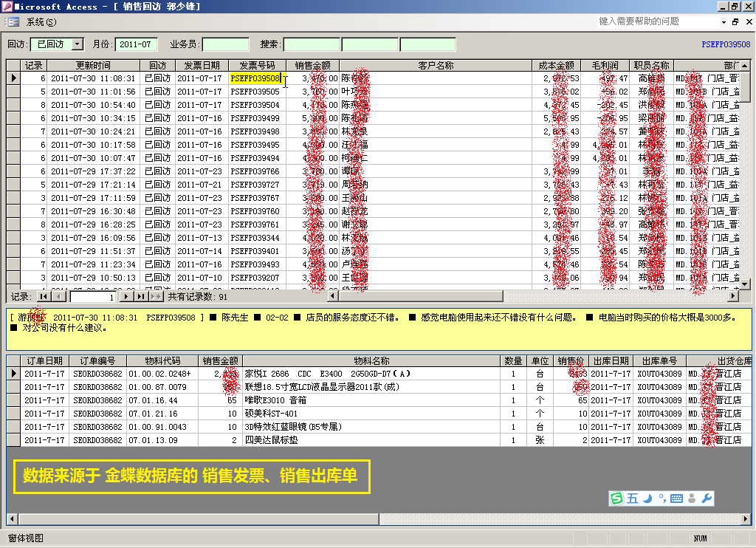Toggle the punctuation mode icon in IME bar
756x548 pixels.
point(661,497)
